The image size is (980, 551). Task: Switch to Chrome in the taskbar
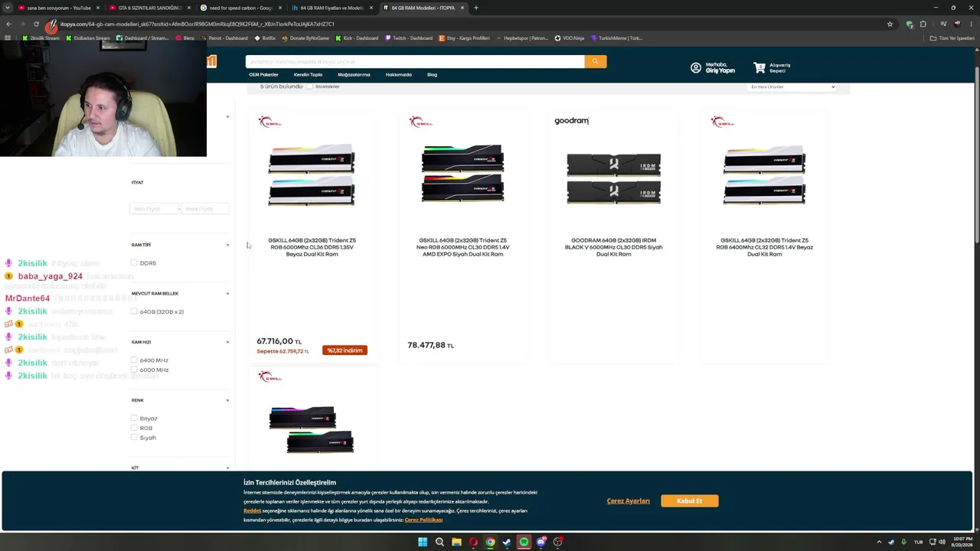490,542
